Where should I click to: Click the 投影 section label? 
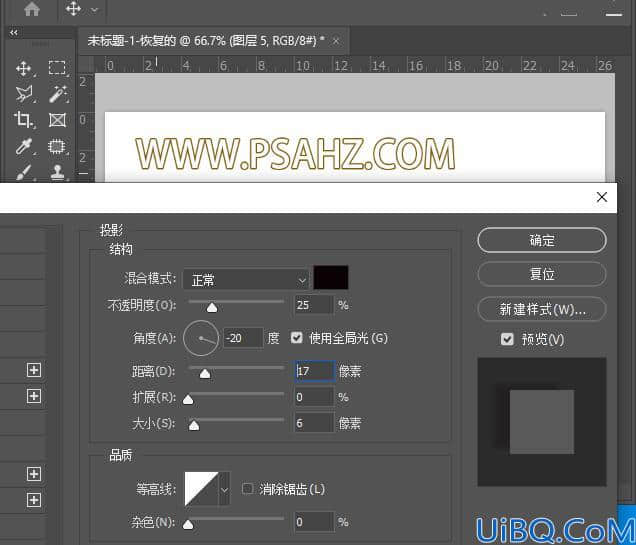coord(112,230)
